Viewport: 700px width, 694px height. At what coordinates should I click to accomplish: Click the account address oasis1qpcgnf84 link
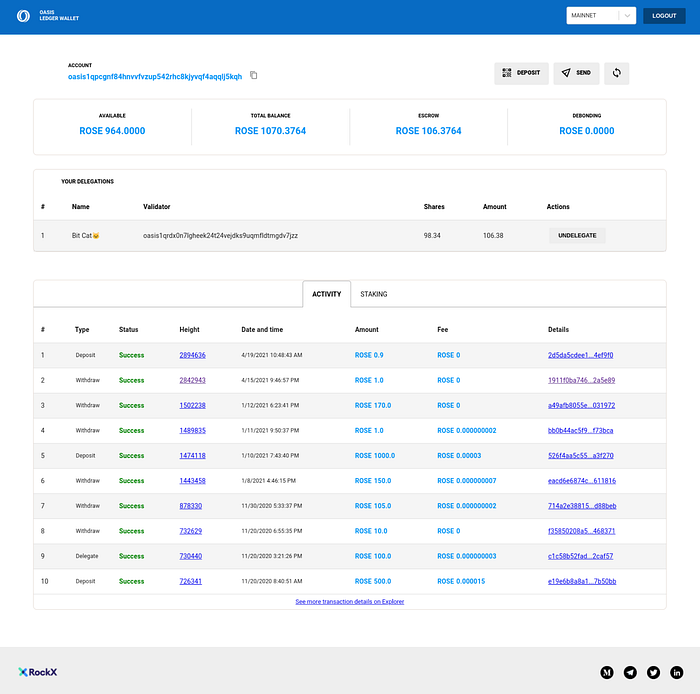click(155, 76)
